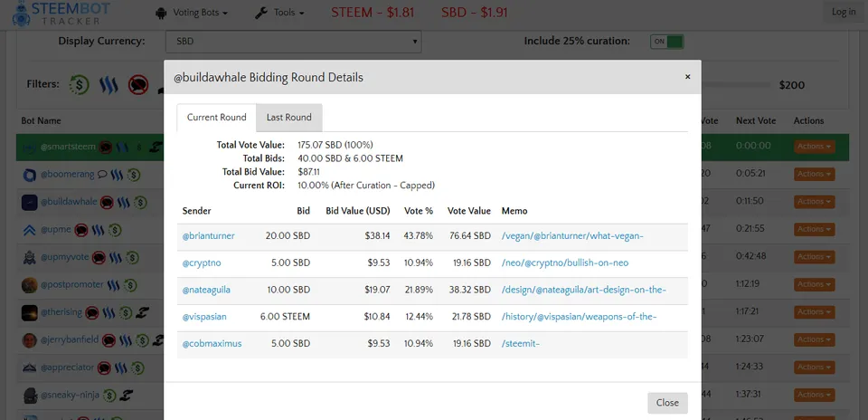Viewport: 868px width, 420px height.
Task: Click the Close button in the dialog
Action: pyautogui.click(x=667, y=403)
